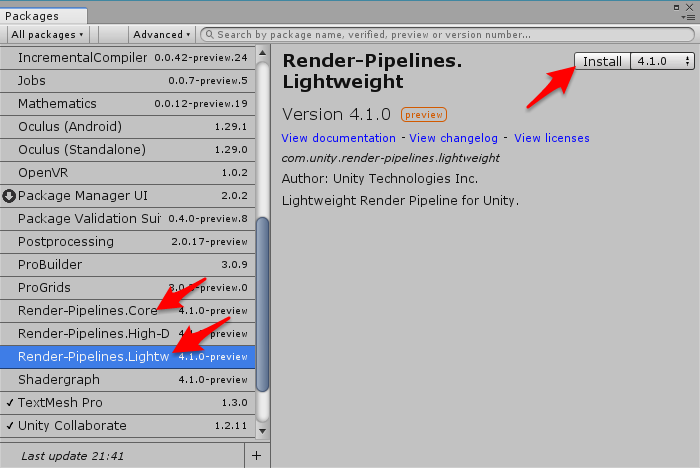Select the Package Validation Suite package
Viewport: 700px width, 468px height.
[128, 219]
